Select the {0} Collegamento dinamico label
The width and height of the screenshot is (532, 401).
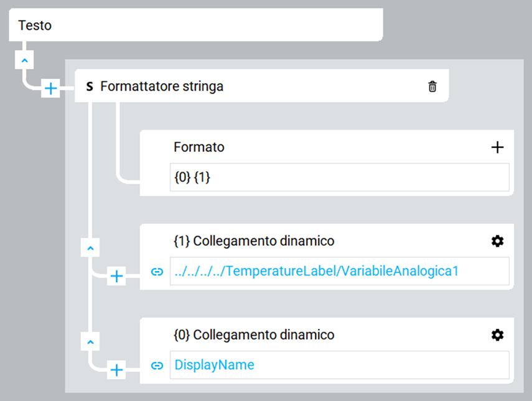tap(253, 335)
